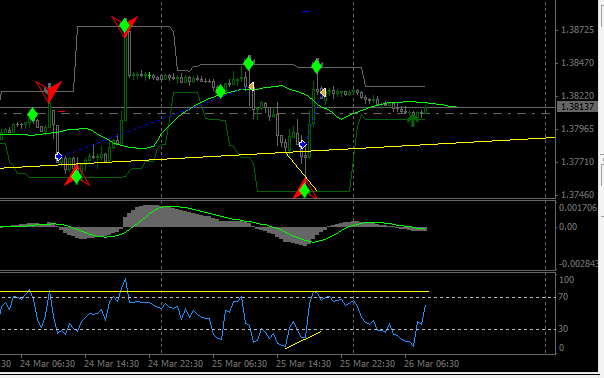This screenshot has width=604, height=378.
Task: Select the short yellow line down to the 25 Mar low
Action: (301, 172)
